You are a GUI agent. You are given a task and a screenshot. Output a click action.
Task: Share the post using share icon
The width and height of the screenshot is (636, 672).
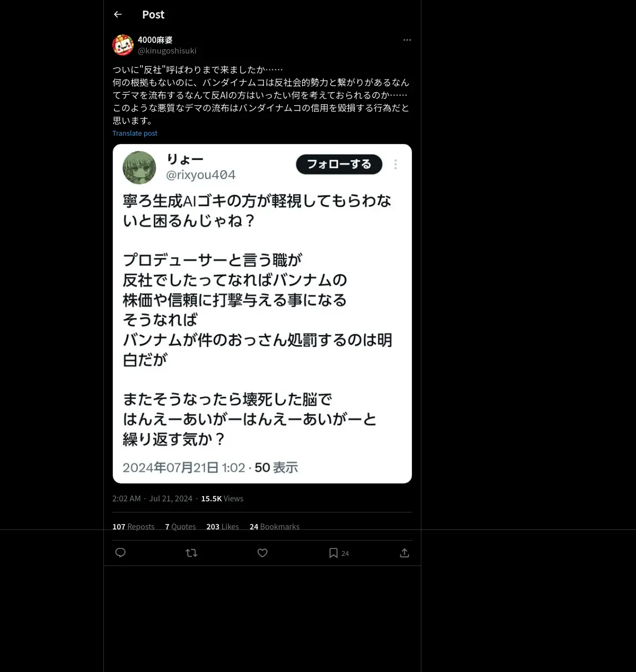404,553
